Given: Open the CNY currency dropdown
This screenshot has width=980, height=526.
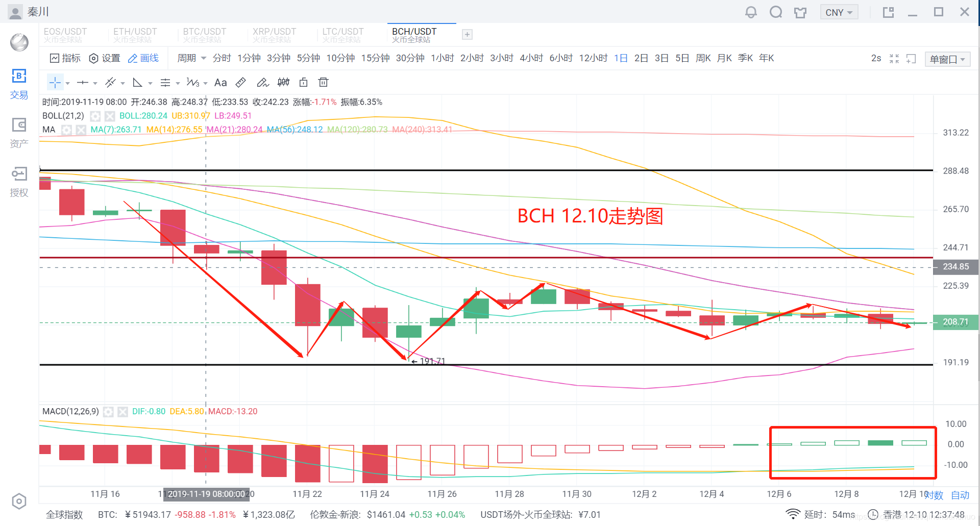Looking at the screenshot, I should [x=839, y=12].
